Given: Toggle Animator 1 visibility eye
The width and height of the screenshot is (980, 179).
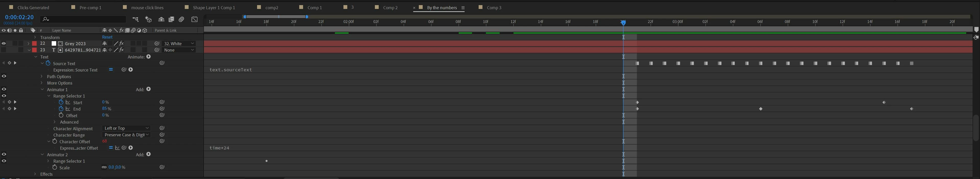Looking at the screenshot, I should pos(4,89).
